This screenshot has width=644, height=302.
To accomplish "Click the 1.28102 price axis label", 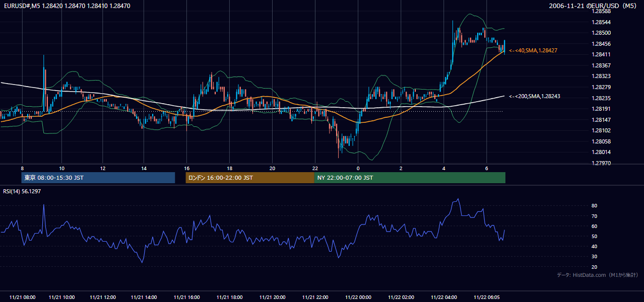I will 601,130.
